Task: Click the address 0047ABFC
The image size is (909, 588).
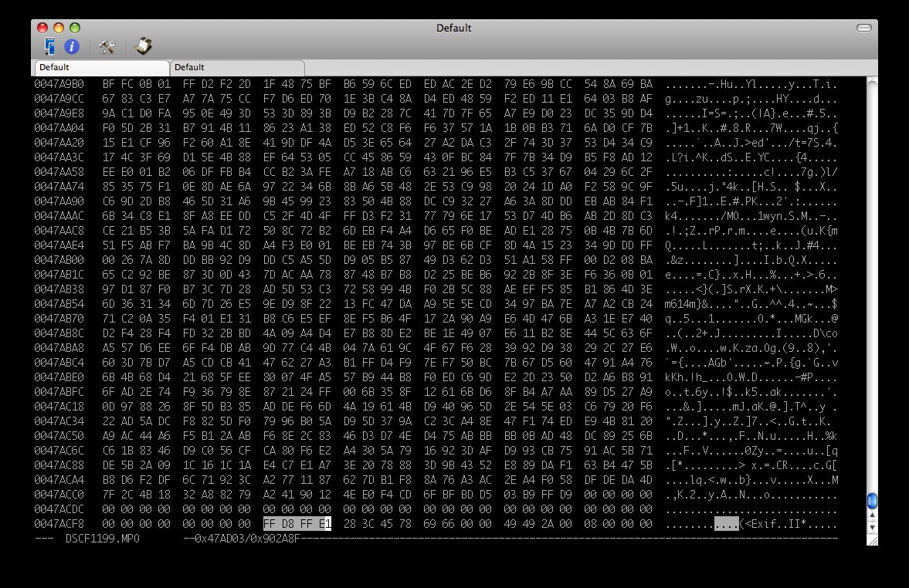Action: pos(59,392)
